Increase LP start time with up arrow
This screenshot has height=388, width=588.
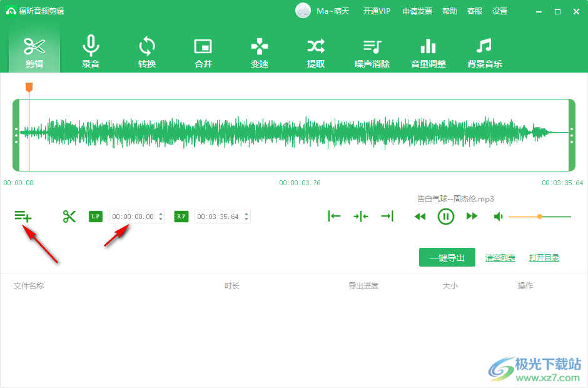pos(161,214)
